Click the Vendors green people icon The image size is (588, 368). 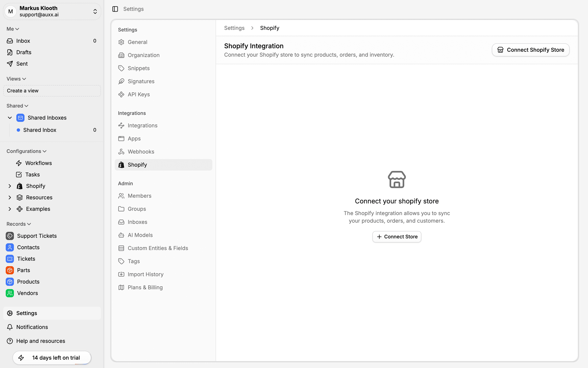click(10, 293)
